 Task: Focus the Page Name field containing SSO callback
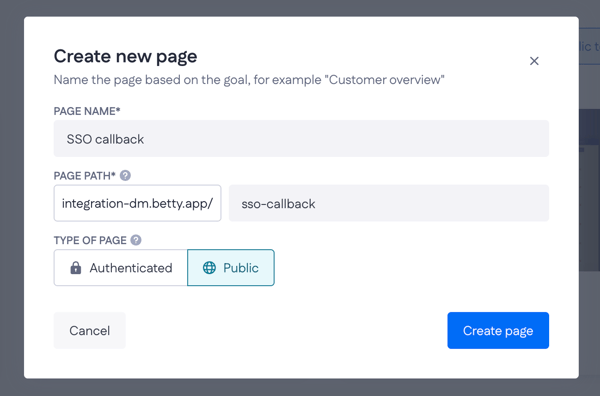coord(301,139)
